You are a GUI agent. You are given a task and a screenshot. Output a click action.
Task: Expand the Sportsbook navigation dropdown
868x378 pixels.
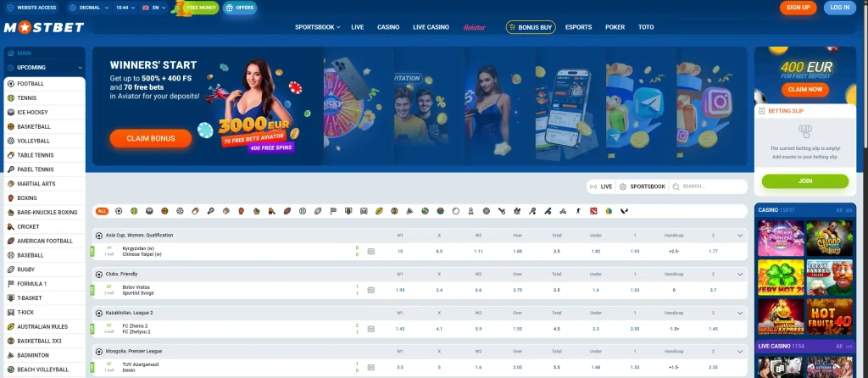(317, 27)
